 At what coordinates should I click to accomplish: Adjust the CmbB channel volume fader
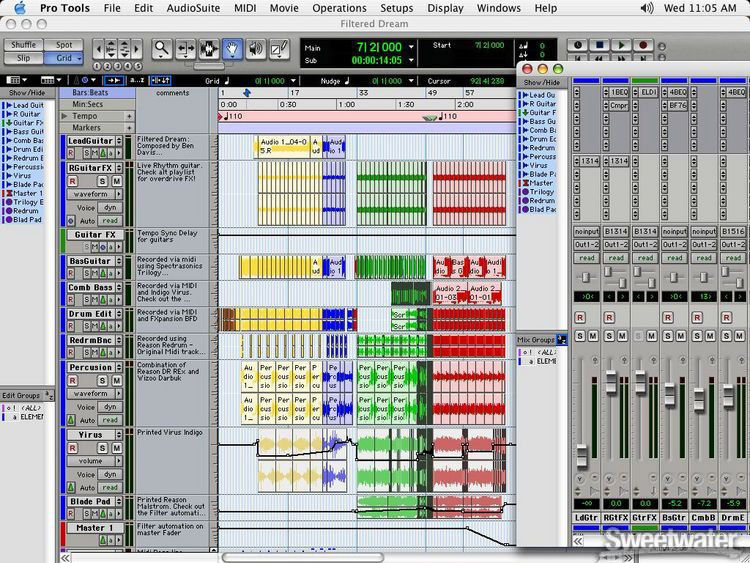(x=699, y=400)
